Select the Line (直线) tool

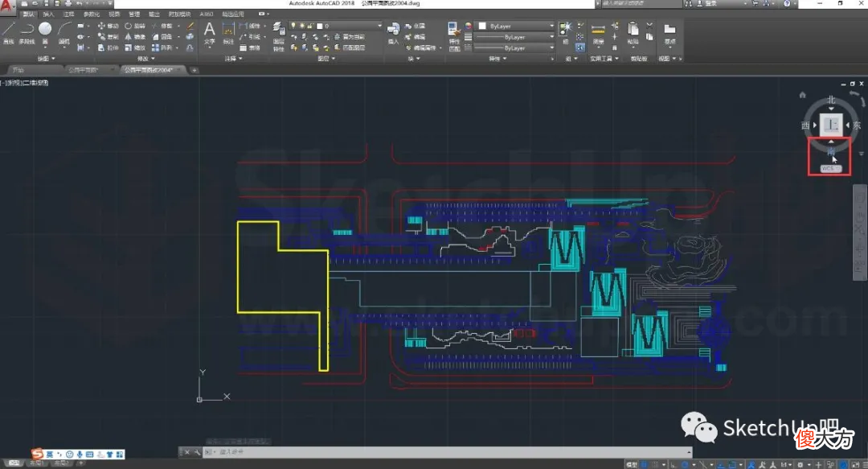[8, 32]
